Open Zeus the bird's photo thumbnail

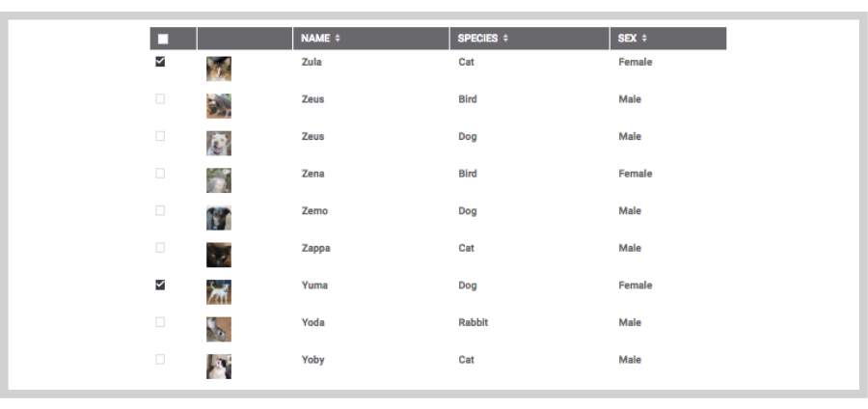[219, 106]
